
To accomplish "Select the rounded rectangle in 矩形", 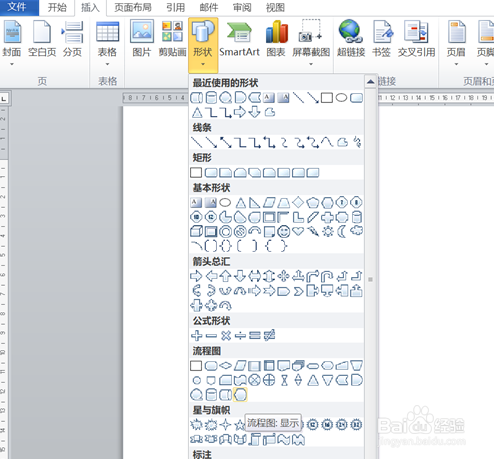I will coord(211,173).
